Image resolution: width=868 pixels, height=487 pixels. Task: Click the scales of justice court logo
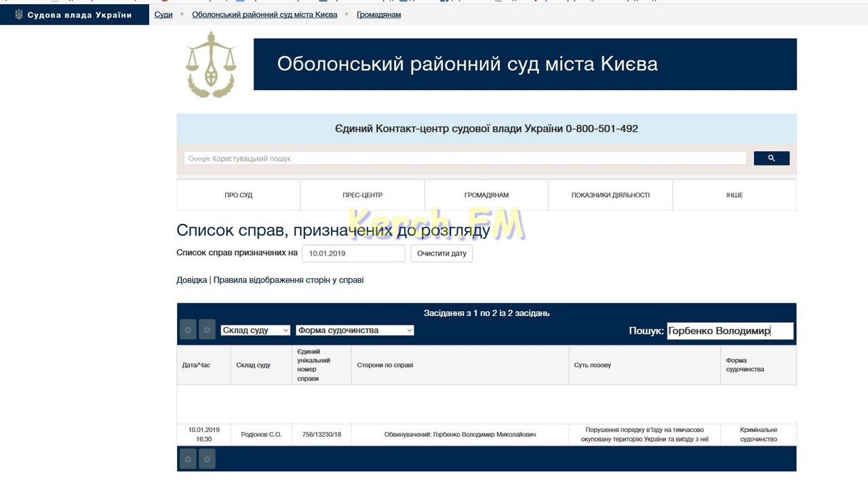tap(211, 64)
